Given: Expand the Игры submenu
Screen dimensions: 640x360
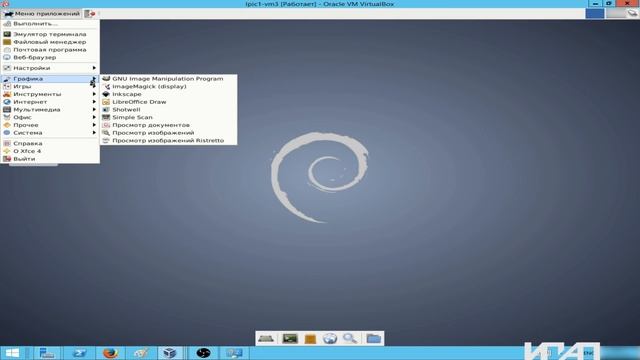Looking at the screenshot, I should click(x=50, y=87).
